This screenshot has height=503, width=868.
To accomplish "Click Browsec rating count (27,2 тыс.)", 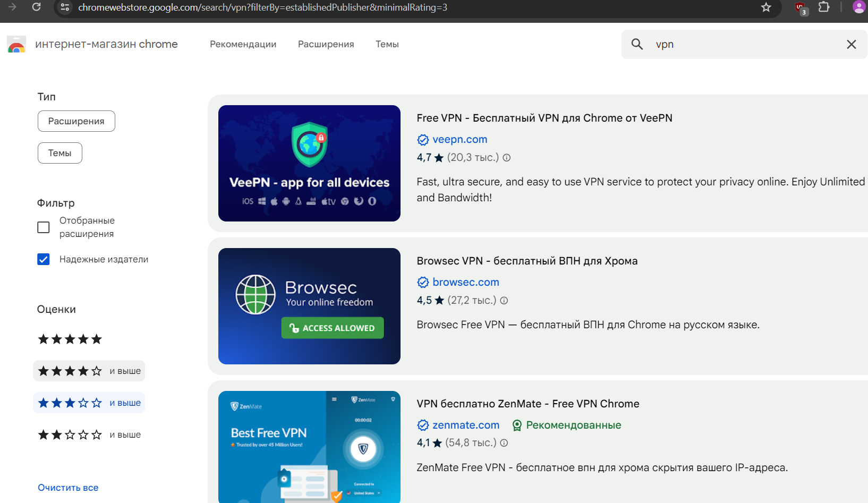I will coord(472,301).
